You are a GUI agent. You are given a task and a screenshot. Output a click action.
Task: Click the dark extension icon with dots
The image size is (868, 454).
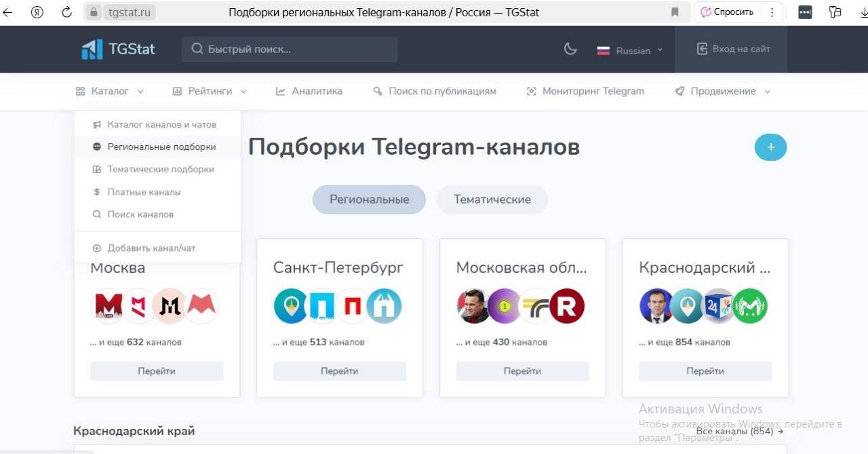tap(805, 12)
